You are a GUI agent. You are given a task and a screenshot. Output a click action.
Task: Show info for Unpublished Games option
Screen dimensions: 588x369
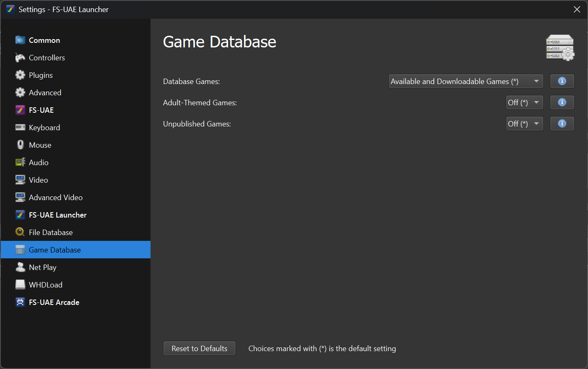coord(562,124)
